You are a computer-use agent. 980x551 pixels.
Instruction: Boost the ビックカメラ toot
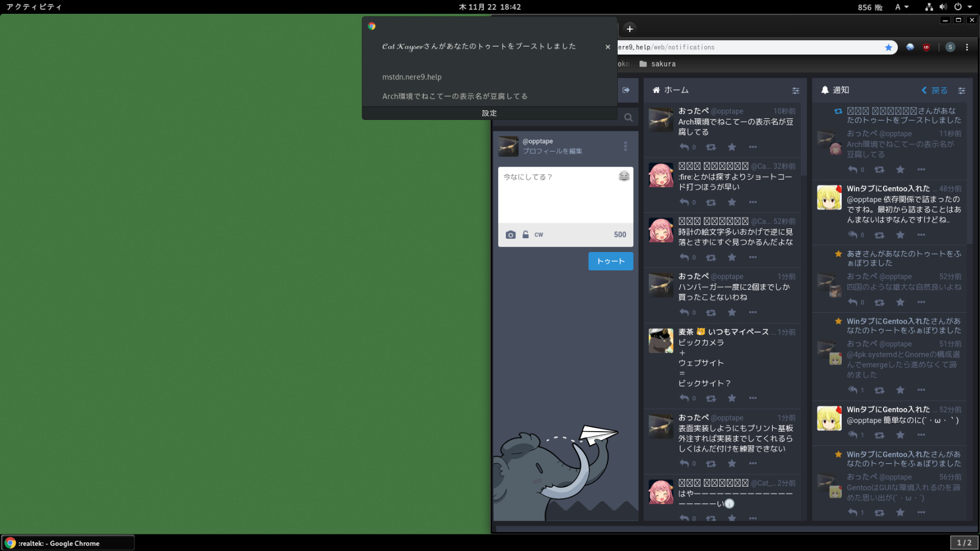711,398
